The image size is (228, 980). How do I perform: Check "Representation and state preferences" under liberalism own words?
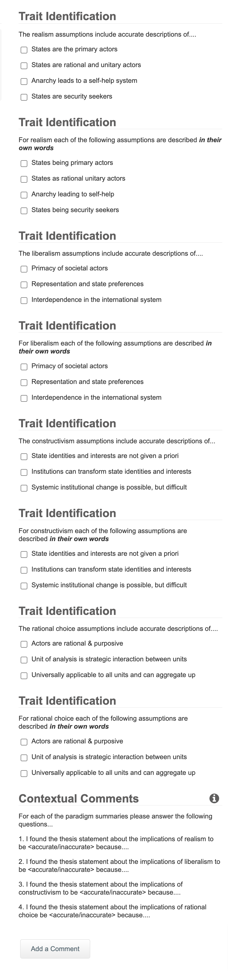[x=24, y=382]
